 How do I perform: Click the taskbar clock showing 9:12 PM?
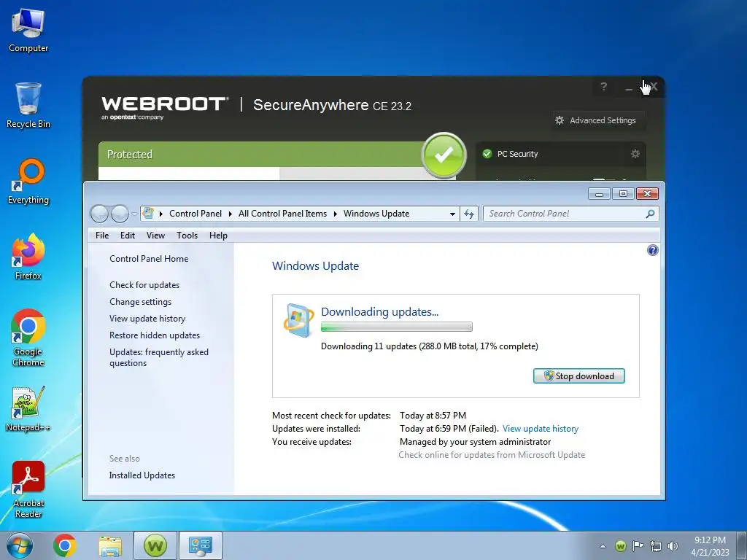[x=710, y=546]
